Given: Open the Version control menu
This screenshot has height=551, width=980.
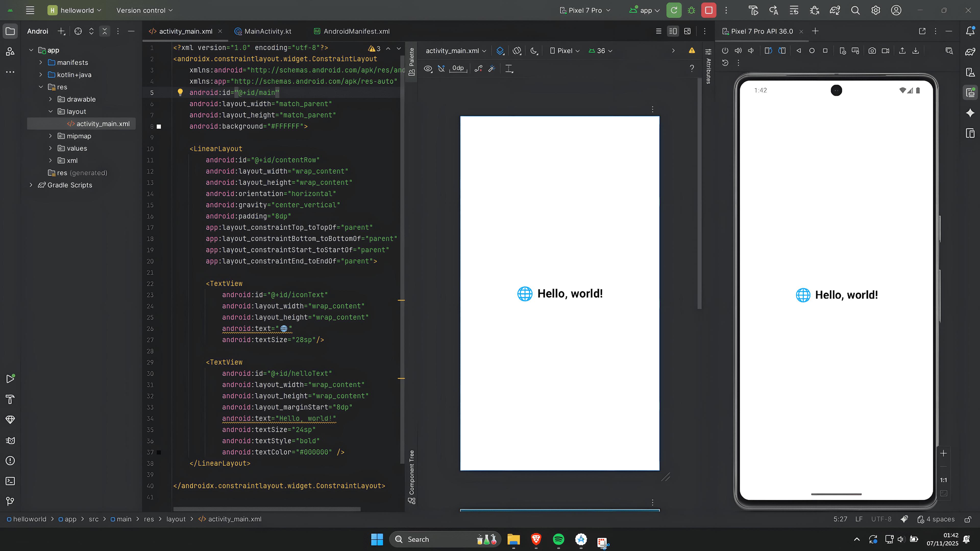Looking at the screenshot, I should click(144, 10).
